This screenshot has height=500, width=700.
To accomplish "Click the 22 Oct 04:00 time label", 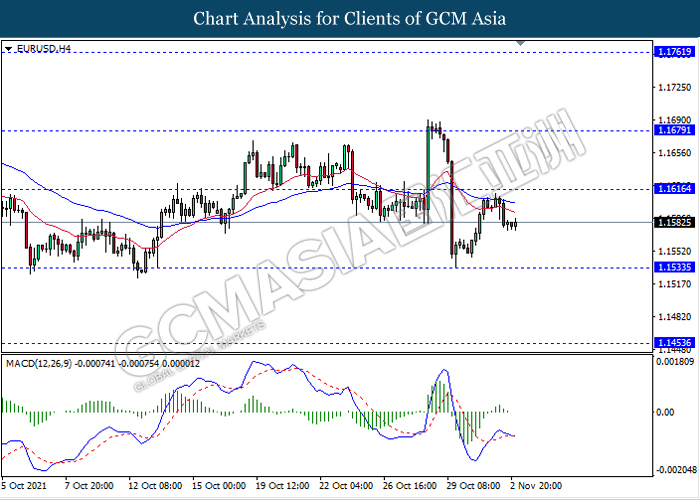I will pos(347,486).
